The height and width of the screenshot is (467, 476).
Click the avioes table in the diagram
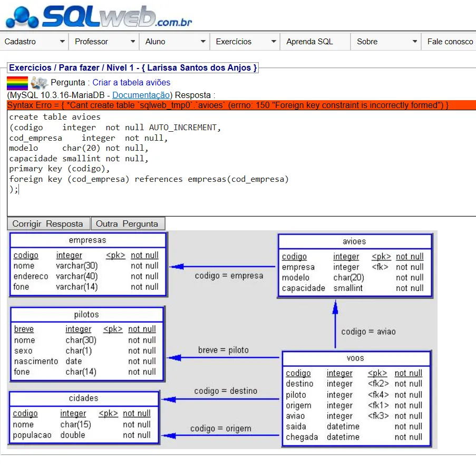coord(355,266)
